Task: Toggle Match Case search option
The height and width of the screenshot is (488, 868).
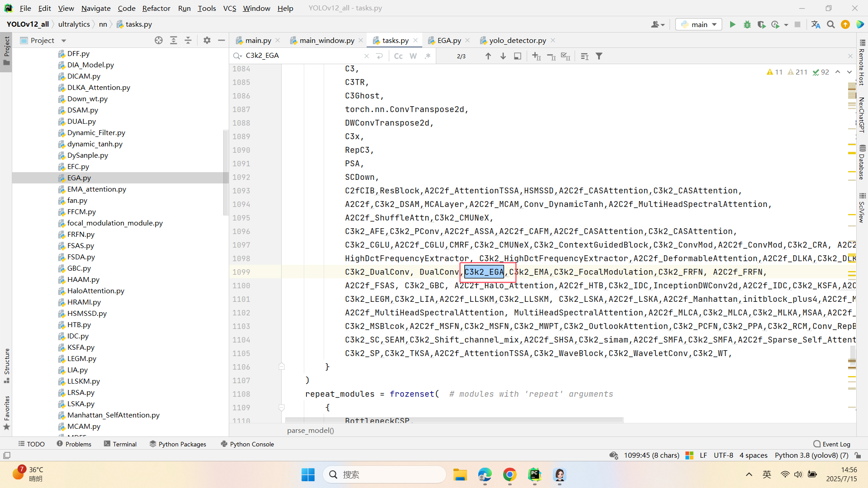Action: (x=398, y=56)
